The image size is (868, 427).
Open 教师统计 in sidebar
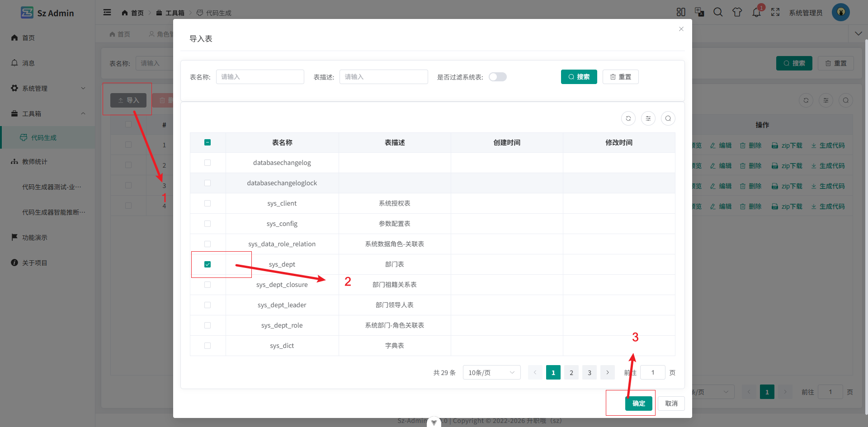click(x=47, y=161)
